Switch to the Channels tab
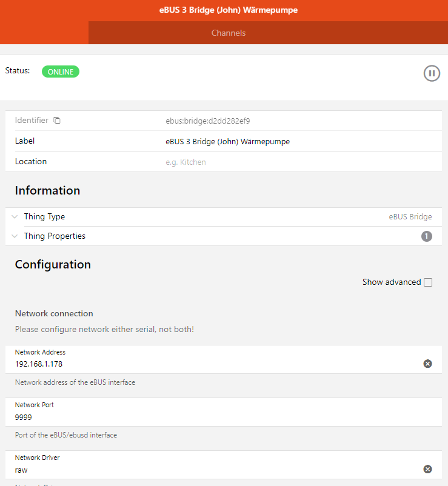This screenshot has height=486, width=448. pos(229,33)
